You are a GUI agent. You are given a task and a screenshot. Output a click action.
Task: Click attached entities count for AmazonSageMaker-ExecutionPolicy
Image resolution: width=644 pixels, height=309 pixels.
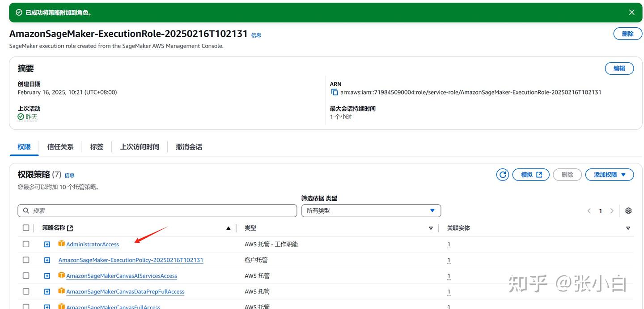click(x=449, y=260)
